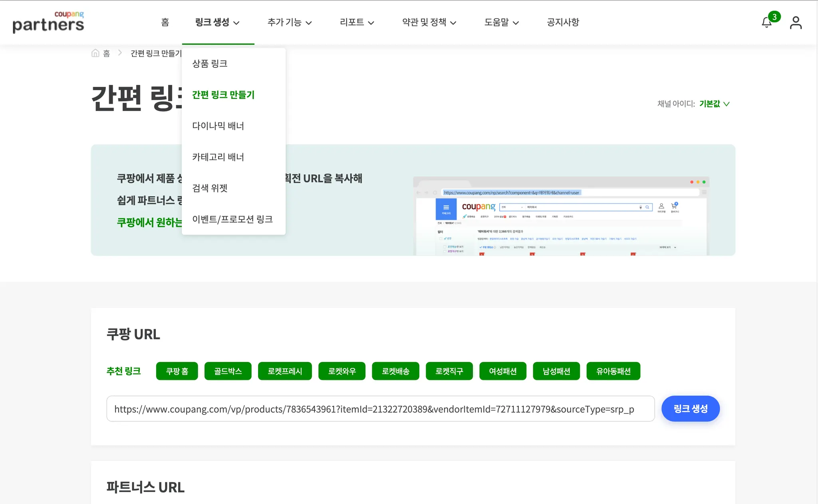Open the notifications bell icon
Screen dimensions: 818x504
[766, 23]
